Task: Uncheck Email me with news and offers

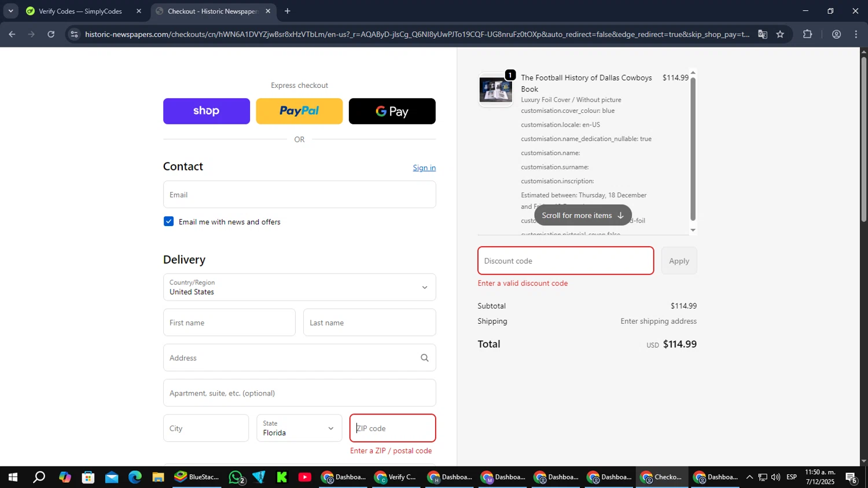Action: click(168, 221)
